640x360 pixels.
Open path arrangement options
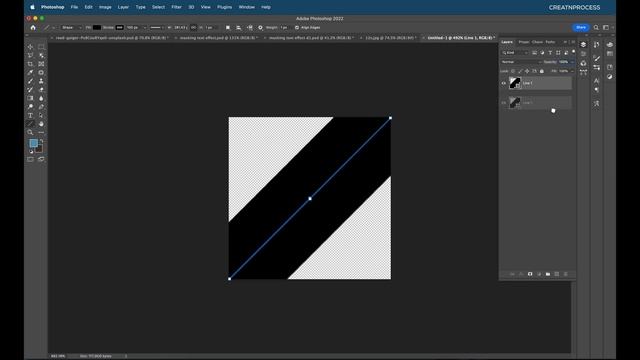pos(249,27)
